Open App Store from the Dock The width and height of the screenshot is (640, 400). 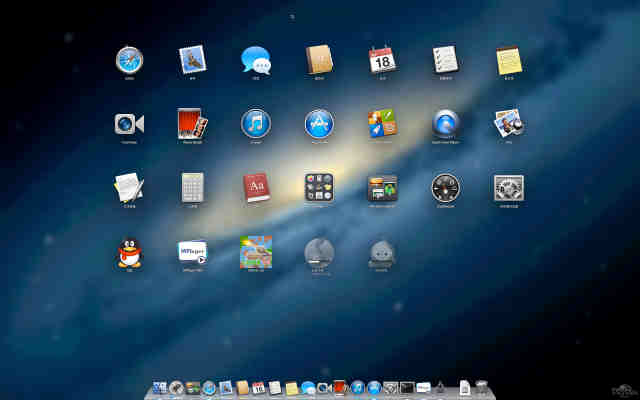(x=374, y=387)
